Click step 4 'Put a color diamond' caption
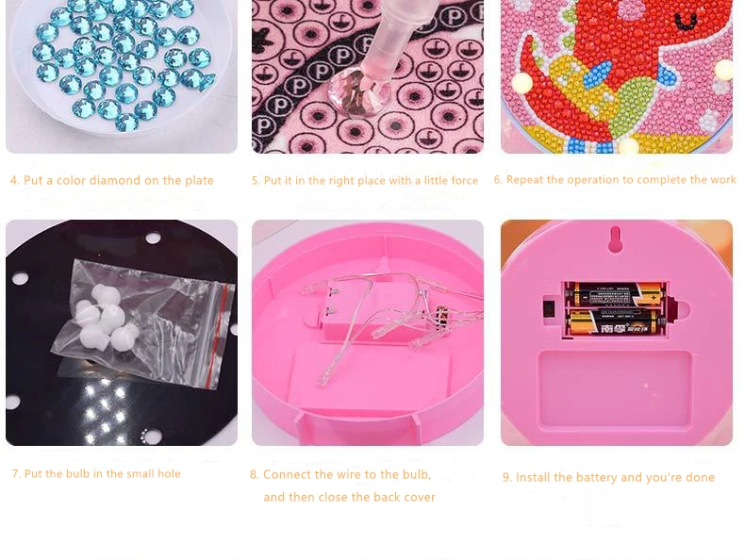 click(112, 180)
